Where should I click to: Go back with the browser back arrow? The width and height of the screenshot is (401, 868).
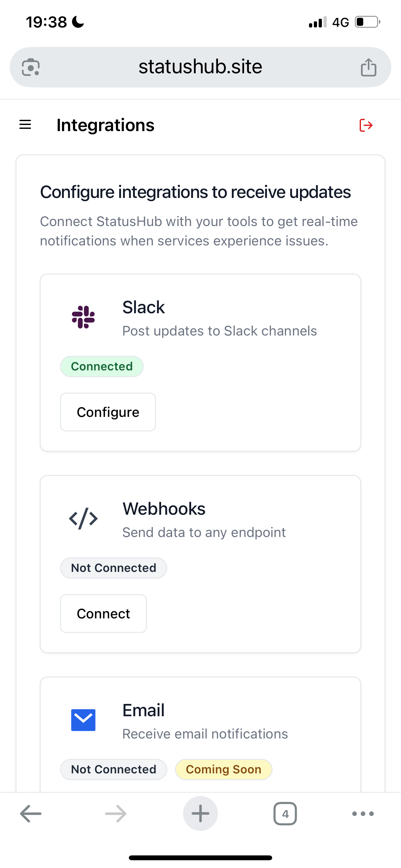click(31, 814)
